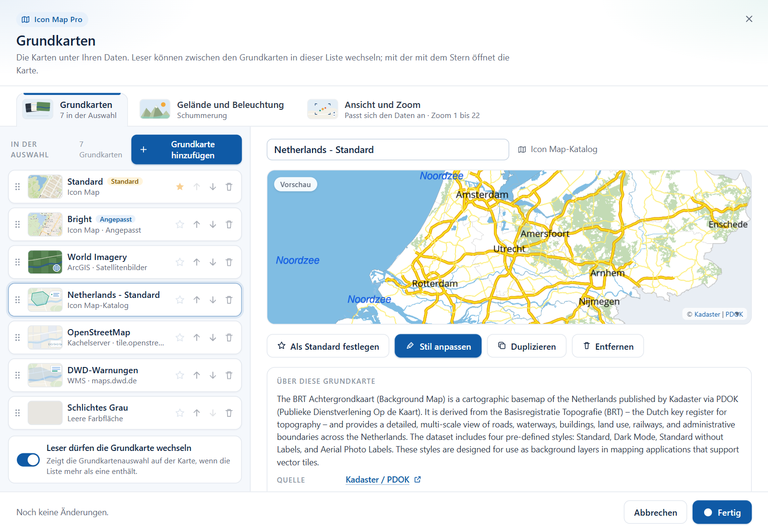Close the Grundkarten dialog
Image resolution: width=768 pixels, height=532 pixels.
click(749, 19)
